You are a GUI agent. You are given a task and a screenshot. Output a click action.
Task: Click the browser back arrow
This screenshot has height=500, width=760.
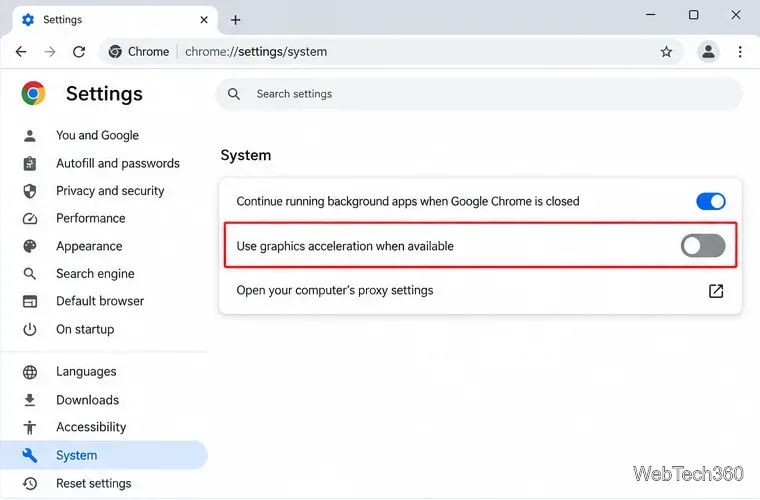[21, 51]
